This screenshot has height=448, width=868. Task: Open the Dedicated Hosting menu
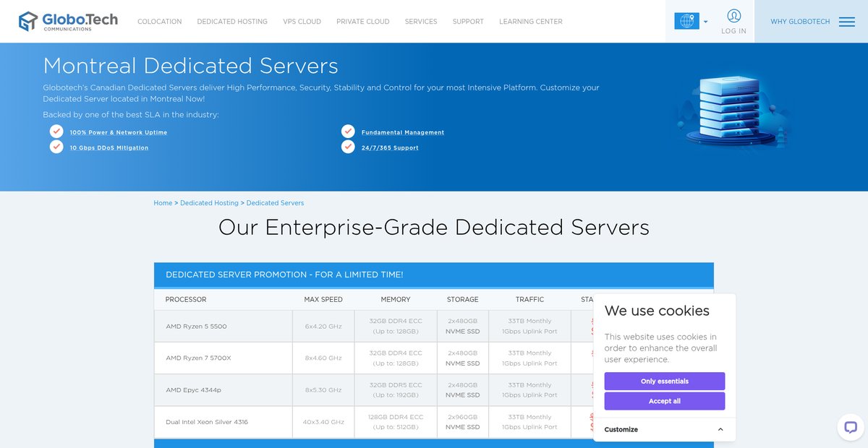(232, 22)
